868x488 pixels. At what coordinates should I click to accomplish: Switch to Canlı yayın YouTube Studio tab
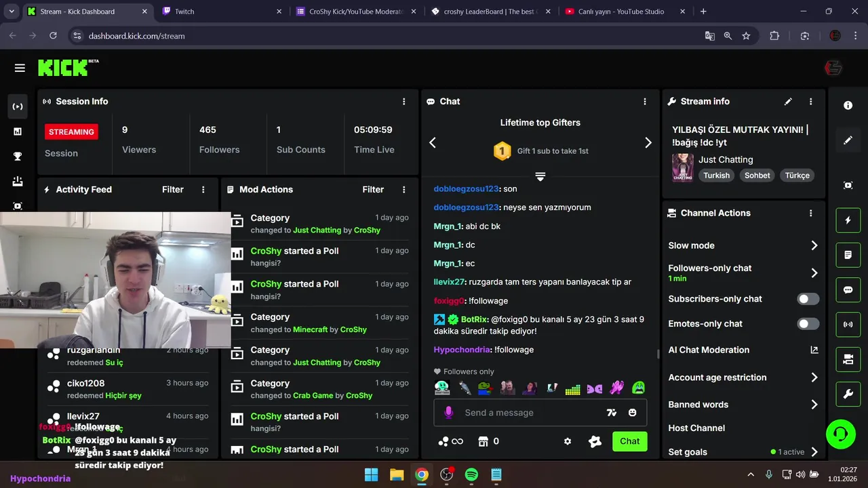coord(625,12)
